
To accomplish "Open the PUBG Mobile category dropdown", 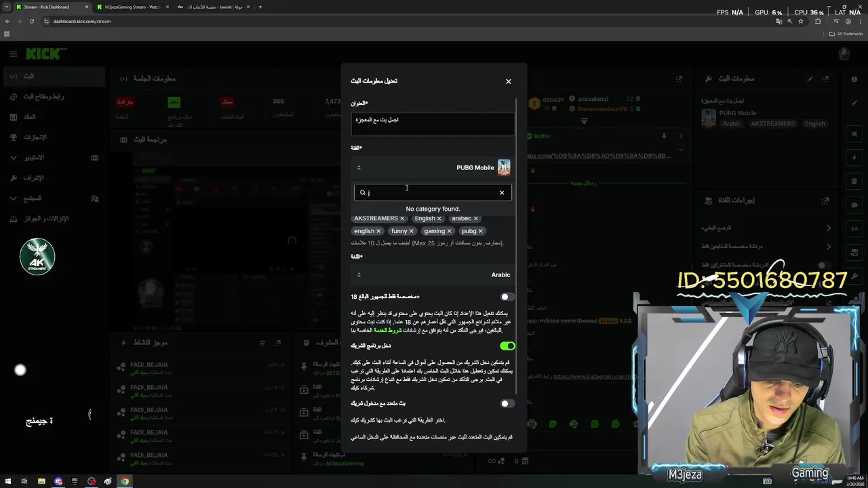I will (x=432, y=167).
